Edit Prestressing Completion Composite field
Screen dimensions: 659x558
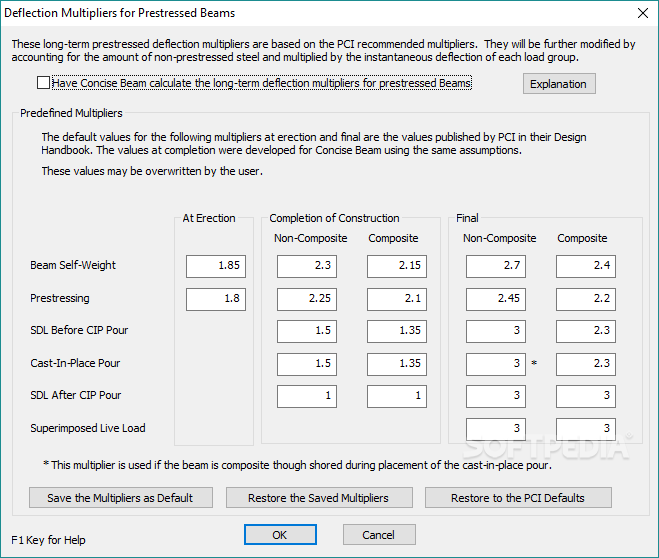click(397, 299)
